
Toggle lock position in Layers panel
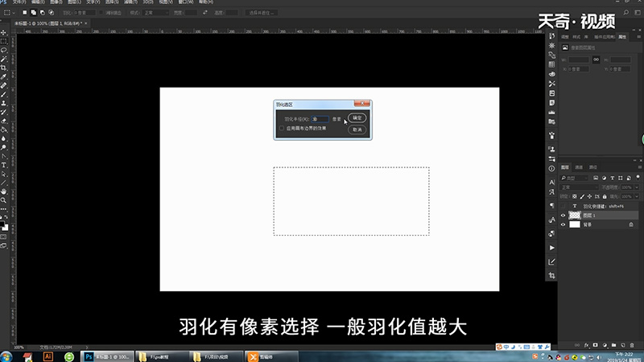[589, 196]
